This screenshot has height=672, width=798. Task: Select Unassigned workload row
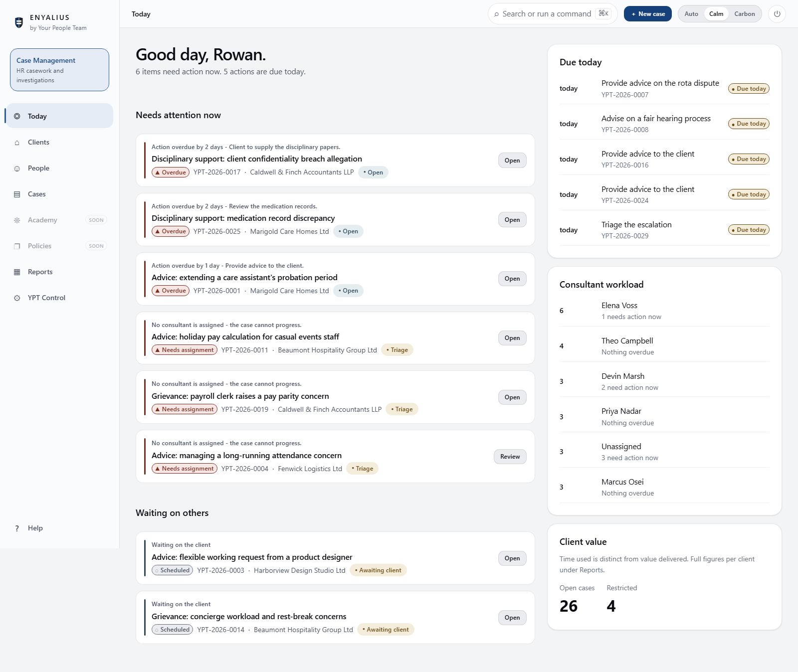[x=664, y=452]
